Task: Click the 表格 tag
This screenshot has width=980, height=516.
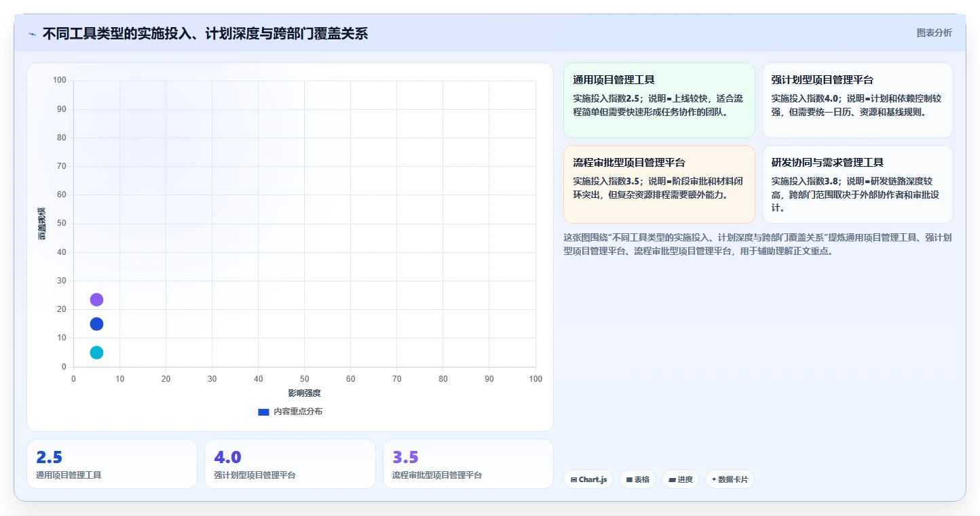Action: click(x=637, y=479)
